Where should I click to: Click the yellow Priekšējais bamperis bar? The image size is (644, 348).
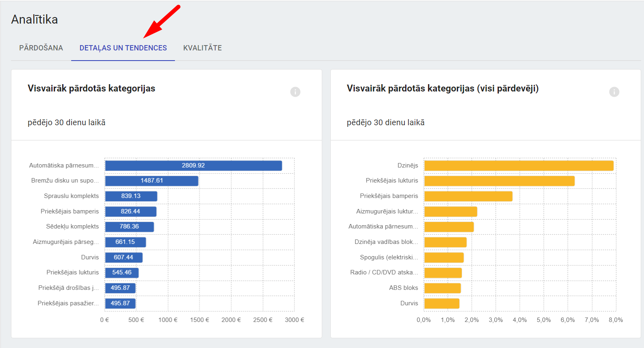[x=468, y=196]
